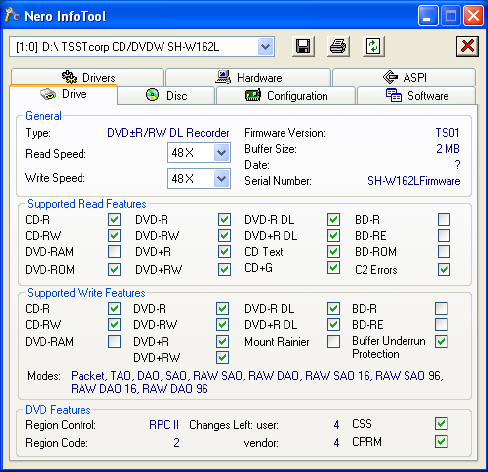Screen dimensions: 488x472
Task: Minimize the Nero InfoTool window
Action: [428, 16]
